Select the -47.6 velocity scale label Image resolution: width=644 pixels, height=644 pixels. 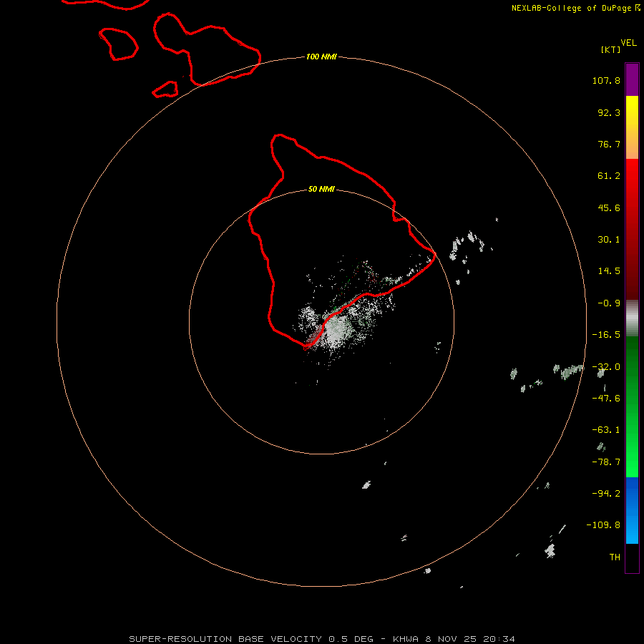click(x=606, y=399)
